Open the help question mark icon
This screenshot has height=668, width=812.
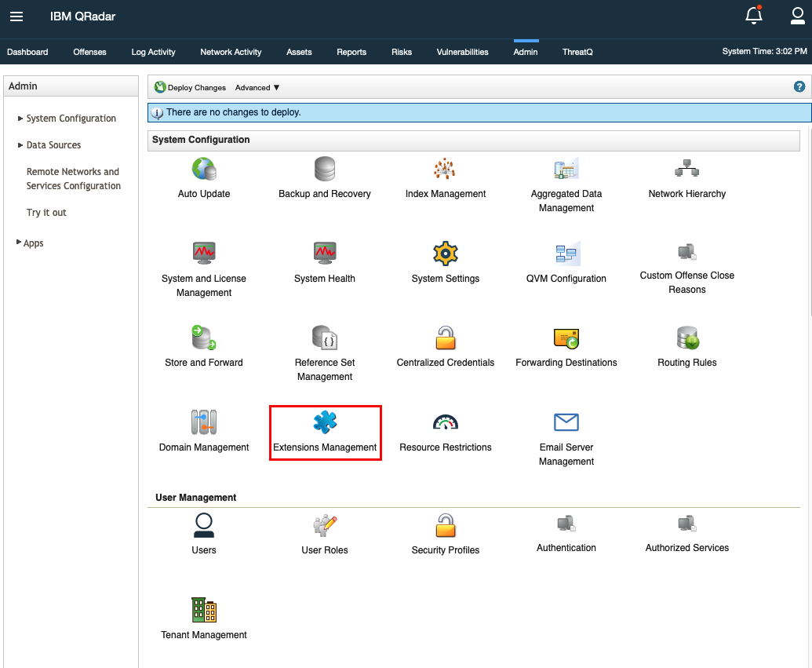coord(799,86)
